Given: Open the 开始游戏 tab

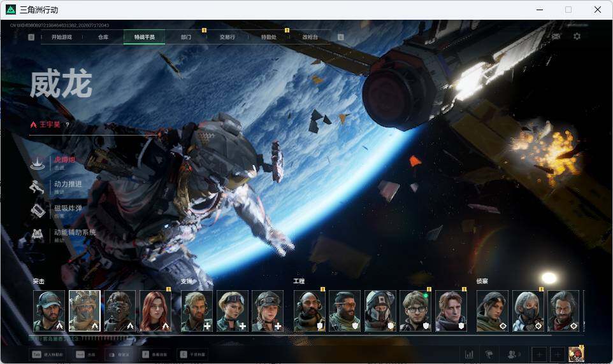Looking at the screenshot, I should [62, 37].
